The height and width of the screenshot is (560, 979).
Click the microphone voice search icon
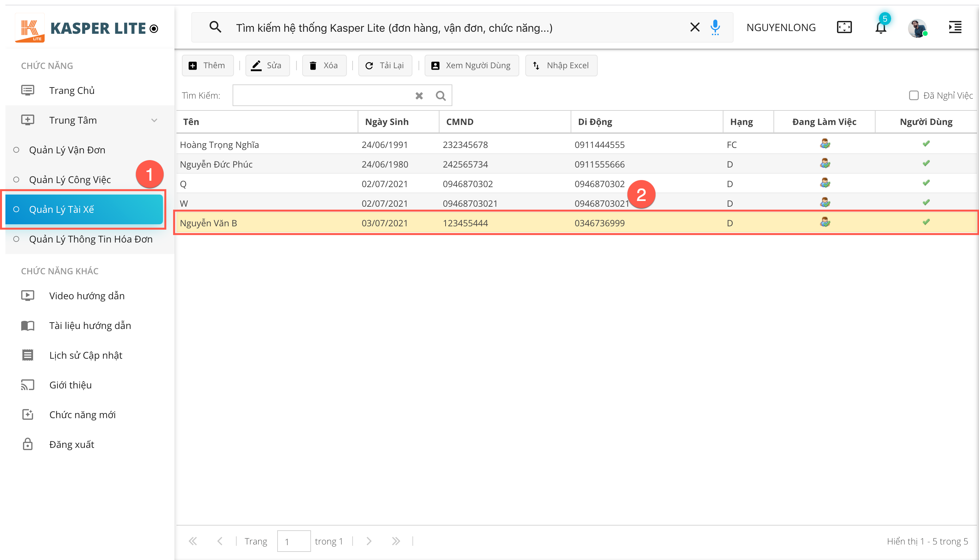pyautogui.click(x=715, y=27)
